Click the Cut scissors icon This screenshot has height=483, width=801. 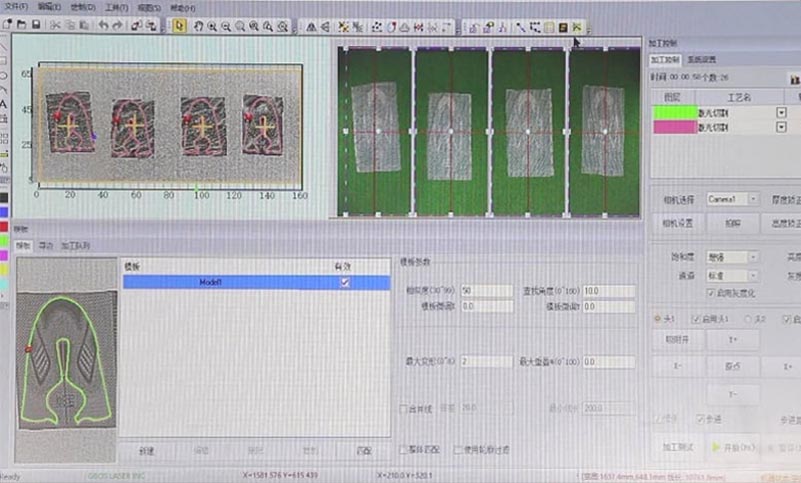point(55,25)
